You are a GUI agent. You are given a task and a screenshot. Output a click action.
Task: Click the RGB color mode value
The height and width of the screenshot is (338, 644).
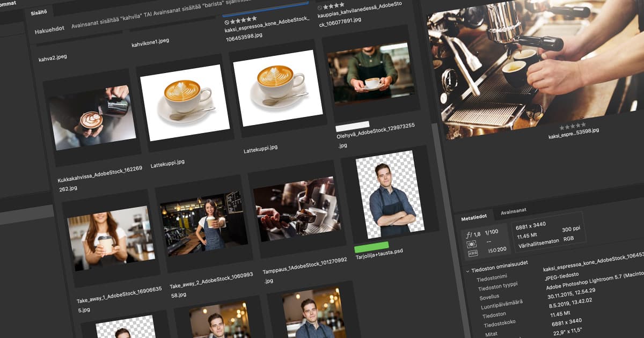[x=570, y=240]
